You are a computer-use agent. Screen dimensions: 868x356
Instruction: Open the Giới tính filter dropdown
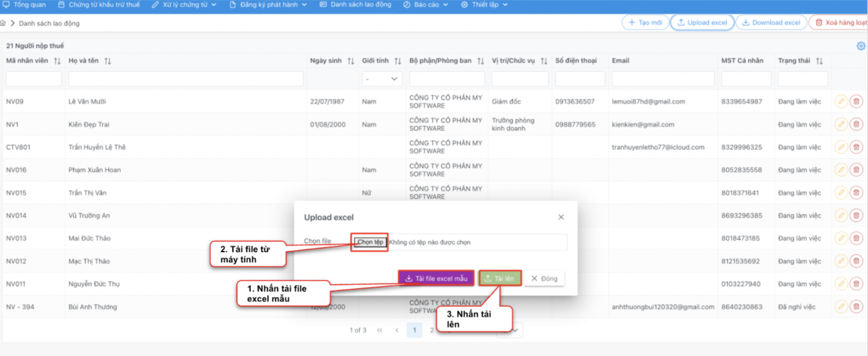382,79
